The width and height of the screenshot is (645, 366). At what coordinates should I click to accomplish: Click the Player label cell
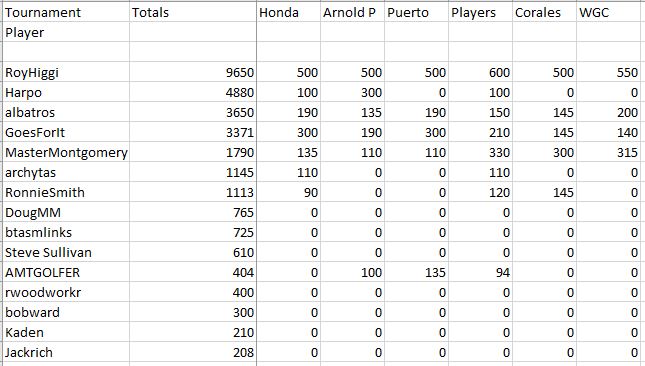pyautogui.click(x=66, y=32)
